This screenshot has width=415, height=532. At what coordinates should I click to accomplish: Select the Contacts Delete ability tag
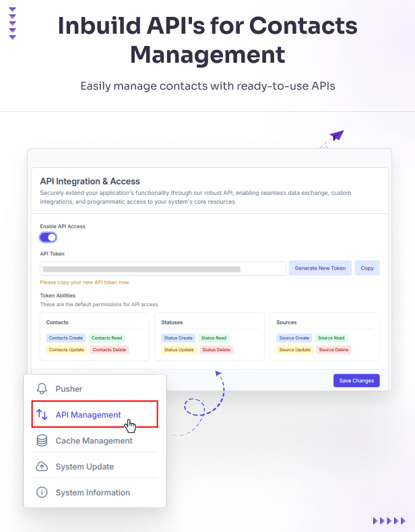(109, 350)
